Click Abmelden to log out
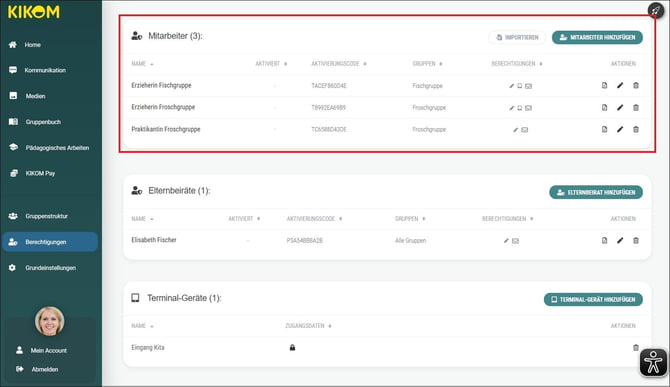 point(38,369)
